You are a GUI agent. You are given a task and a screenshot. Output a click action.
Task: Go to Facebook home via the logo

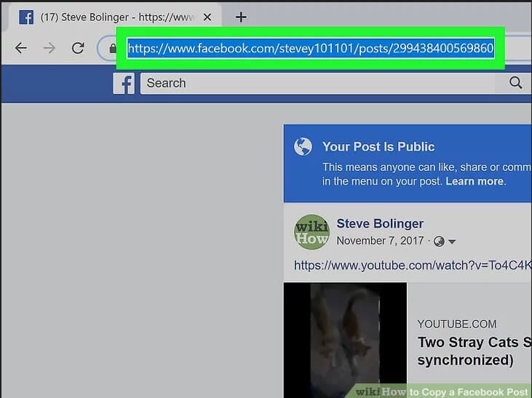[124, 83]
